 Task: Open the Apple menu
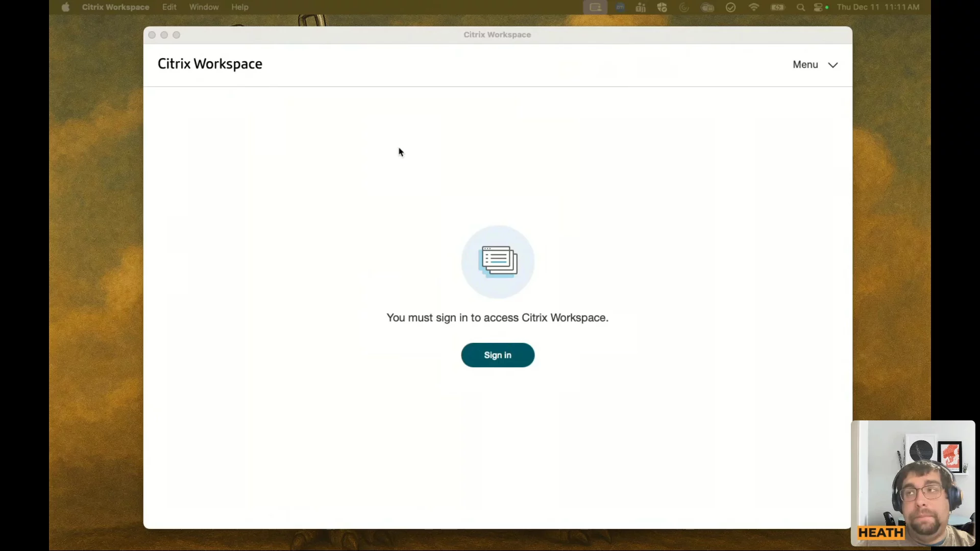click(x=65, y=7)
